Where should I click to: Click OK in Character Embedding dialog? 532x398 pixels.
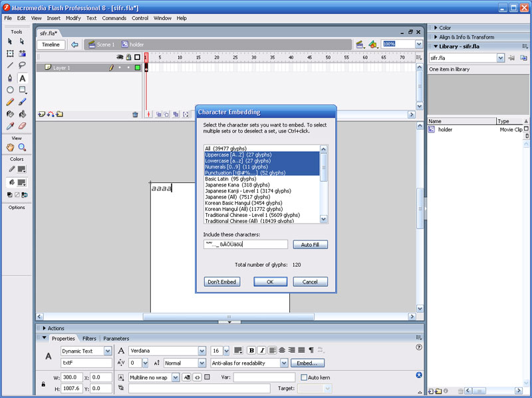(270, 282)
